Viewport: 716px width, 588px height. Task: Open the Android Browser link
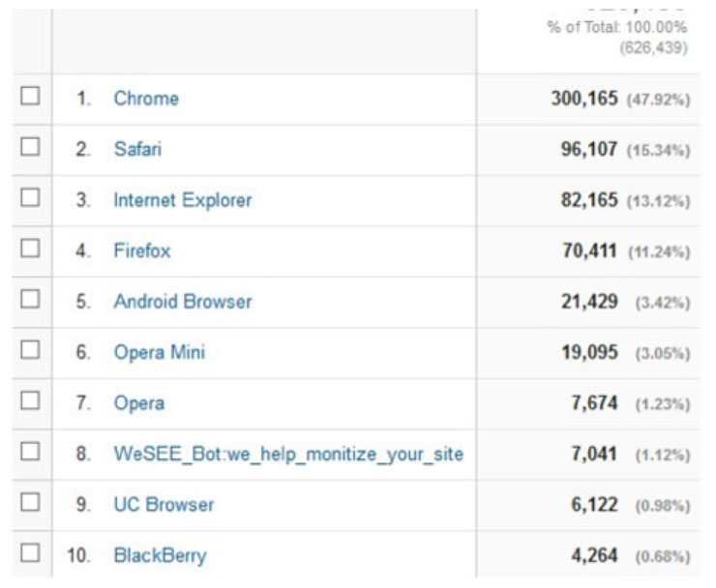pos(182,302)
